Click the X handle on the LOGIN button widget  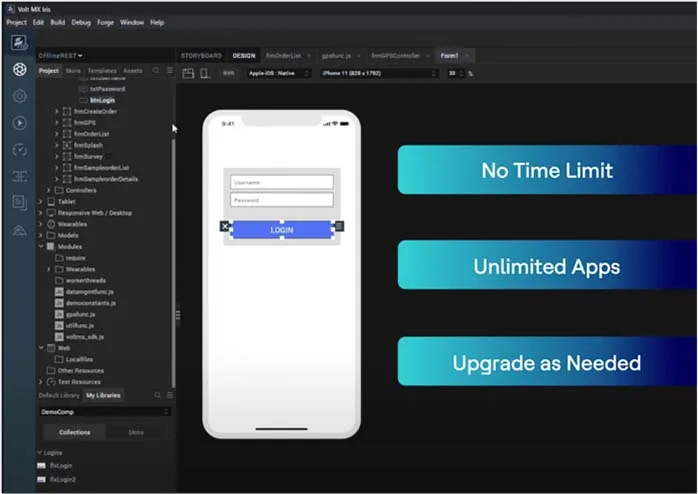225,227
